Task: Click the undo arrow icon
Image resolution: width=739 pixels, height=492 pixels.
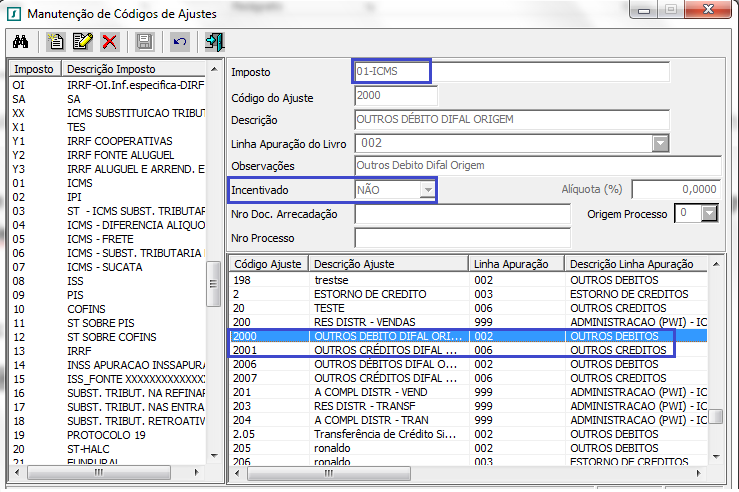Action: (179, 42)
